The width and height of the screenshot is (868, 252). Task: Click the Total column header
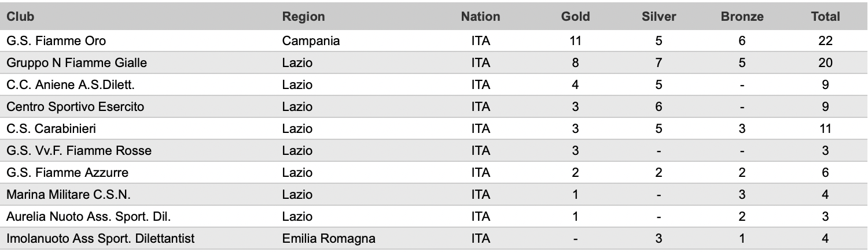(825, 17)
